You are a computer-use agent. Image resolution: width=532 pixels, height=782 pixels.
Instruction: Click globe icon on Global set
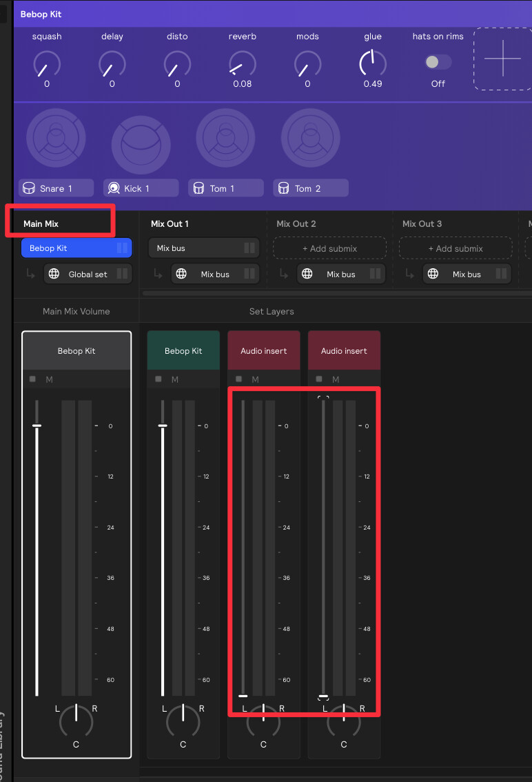55,274
